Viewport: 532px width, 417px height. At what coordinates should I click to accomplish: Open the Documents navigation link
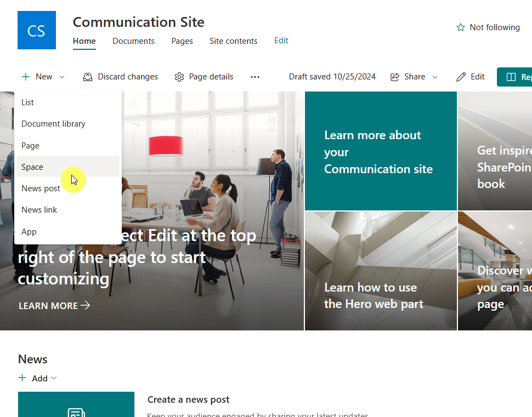pos(133,41)
